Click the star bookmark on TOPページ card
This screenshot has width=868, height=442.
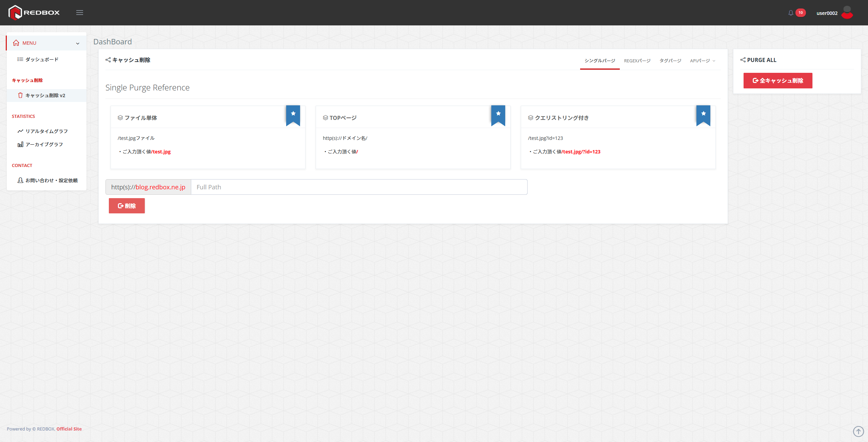click(498, 114)
